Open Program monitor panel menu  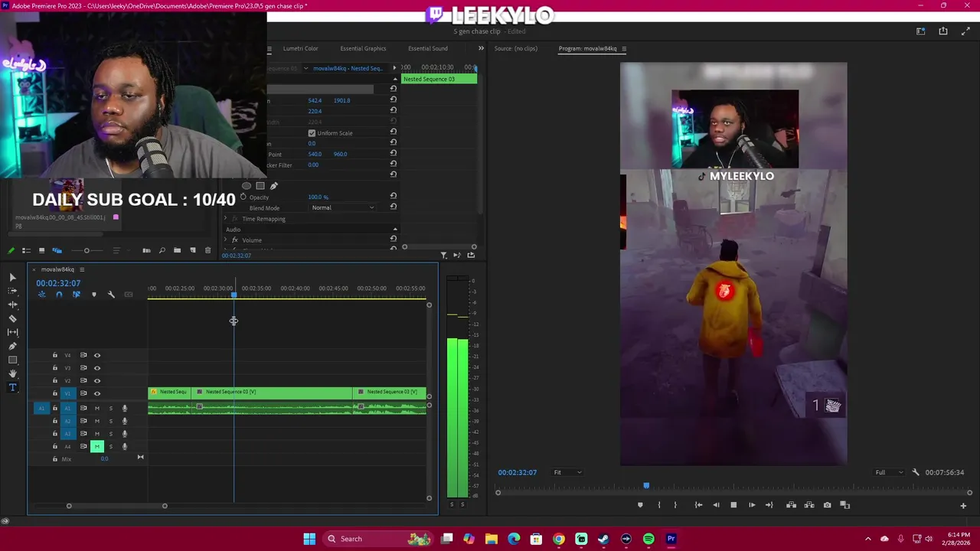[x=624, y=48]
